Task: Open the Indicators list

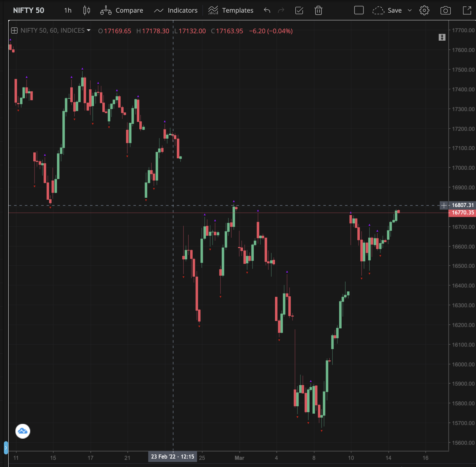Action: tap(176, 10)
